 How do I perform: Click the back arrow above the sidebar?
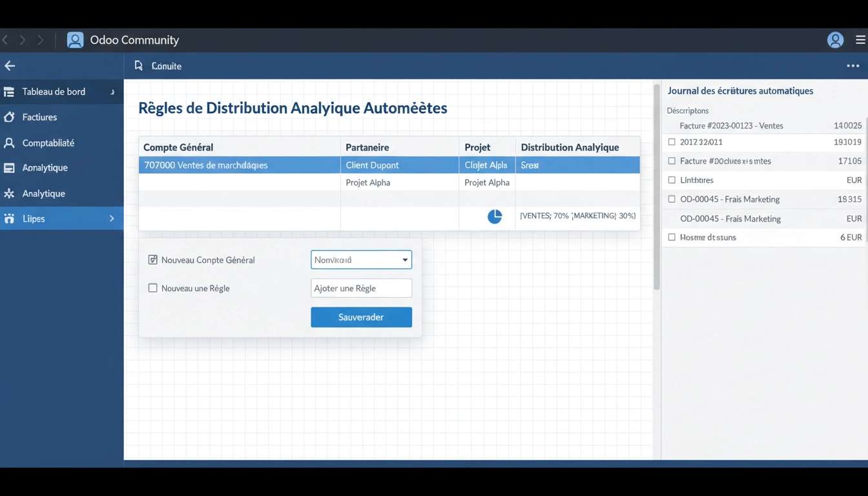coord(9,65)
